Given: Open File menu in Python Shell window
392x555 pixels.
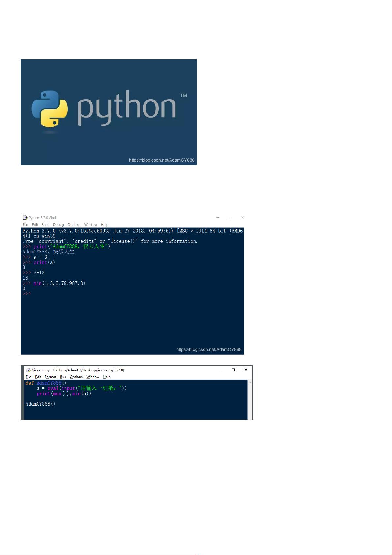Looking at the screenshot, I should (x=25, y=225).
